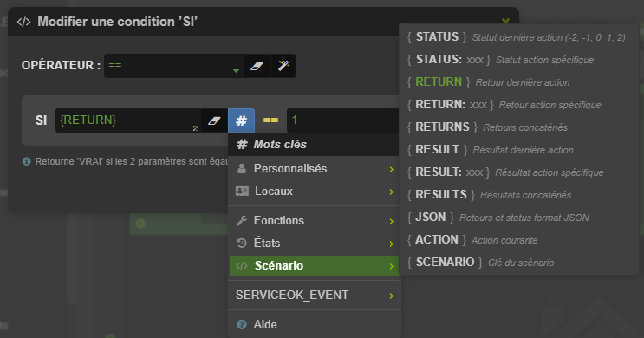This screenshot has width=644, height=338.
Task: Insert the ACTION current action keyword
Action: point(519,240)
